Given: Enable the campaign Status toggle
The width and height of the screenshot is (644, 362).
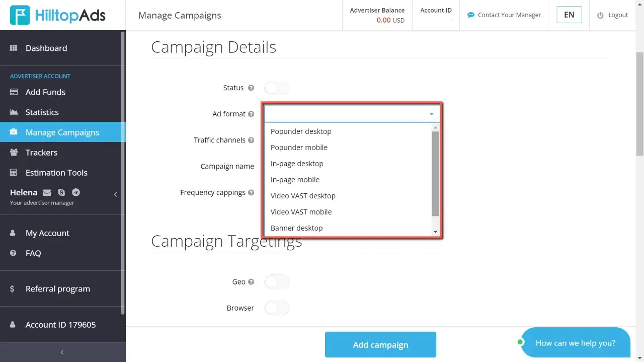Looking at the screenshot, I should click(x=276, y=88).
